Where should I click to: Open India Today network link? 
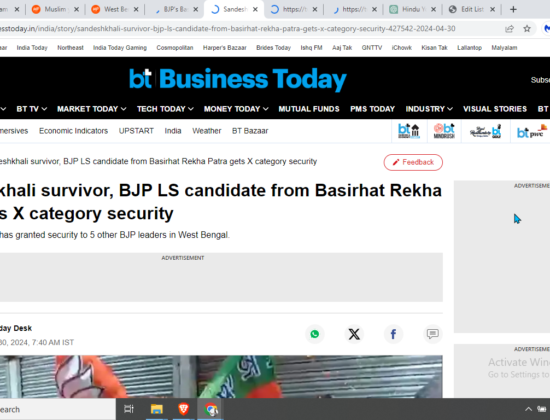[32, 48]
